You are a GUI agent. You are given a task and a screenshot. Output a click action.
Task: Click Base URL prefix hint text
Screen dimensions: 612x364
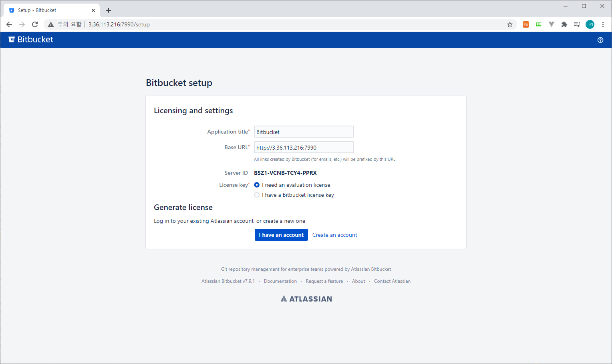coord(324,159)
